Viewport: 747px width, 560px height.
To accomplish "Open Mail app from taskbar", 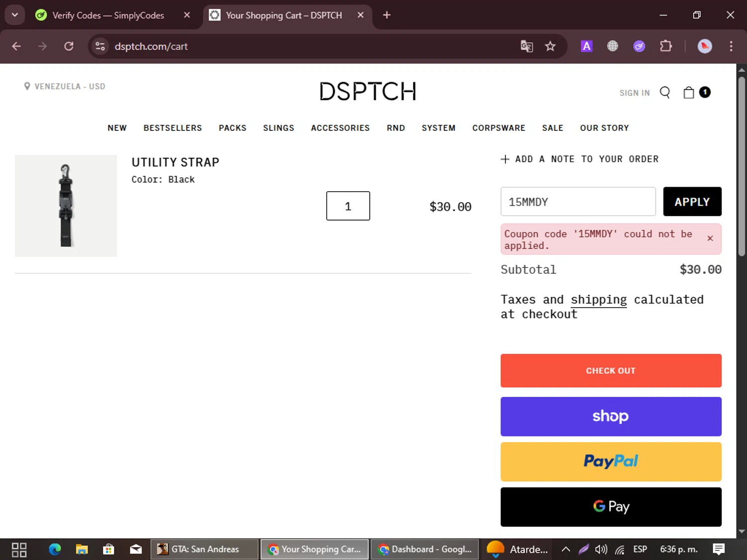I will tap(135, 549).
